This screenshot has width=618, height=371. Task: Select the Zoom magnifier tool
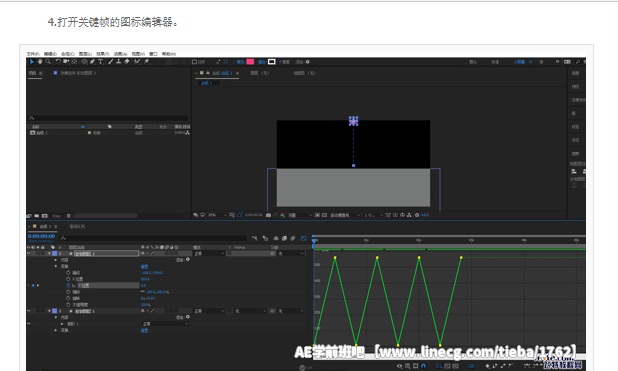(x=48, y=62)
